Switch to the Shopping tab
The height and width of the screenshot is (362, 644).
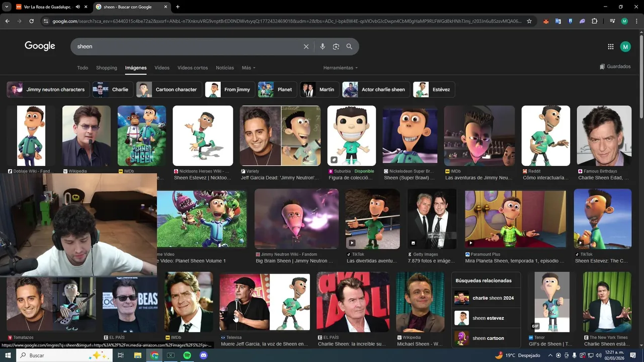point(107,68)
